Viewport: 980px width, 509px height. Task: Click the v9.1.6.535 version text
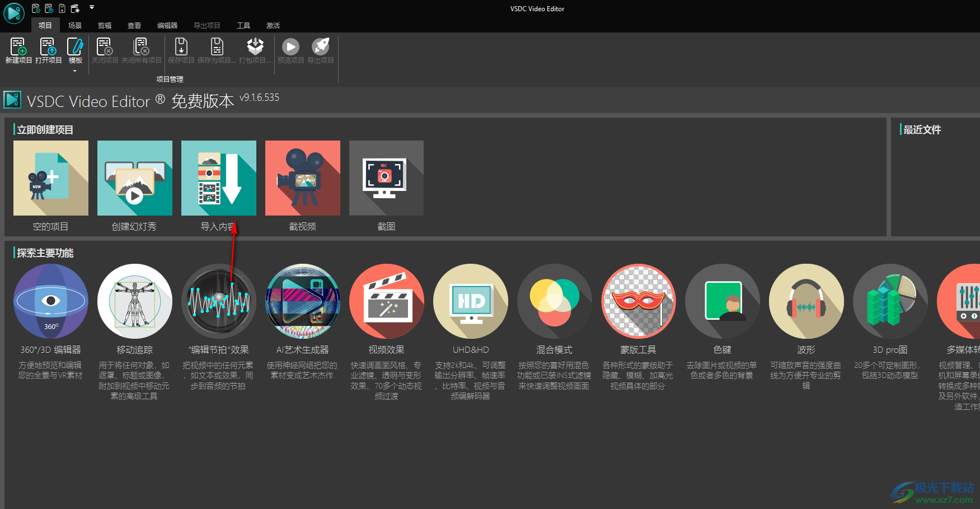(260, 97)
